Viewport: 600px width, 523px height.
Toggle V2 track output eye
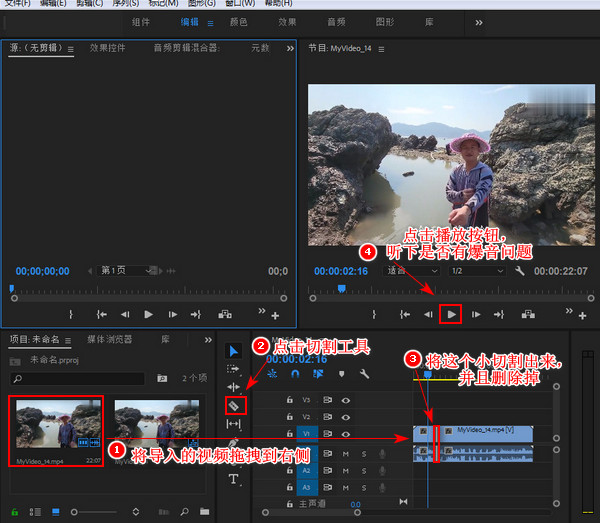tap(346, 417)
